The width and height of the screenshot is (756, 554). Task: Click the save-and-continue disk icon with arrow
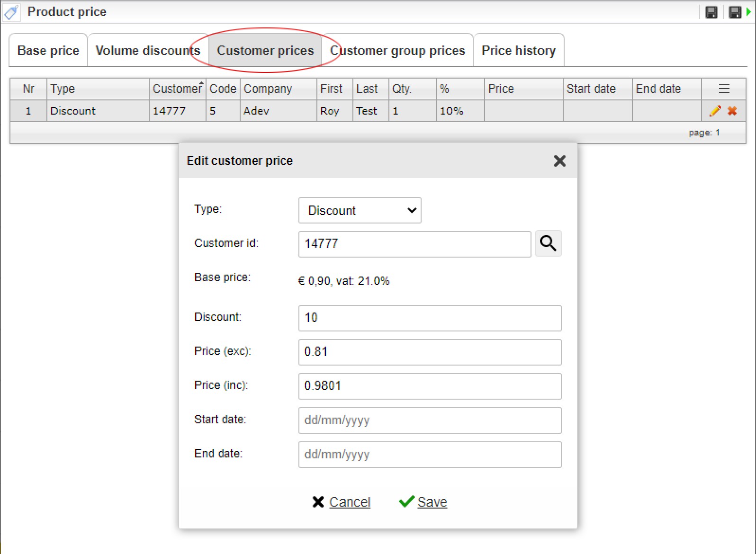click(x=737, y=12)
